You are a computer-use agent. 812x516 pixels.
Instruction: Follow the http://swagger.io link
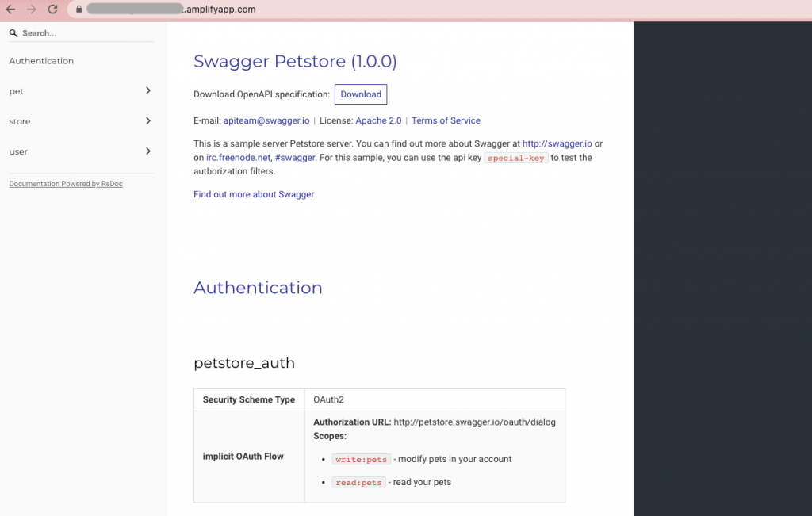(557, 143)
